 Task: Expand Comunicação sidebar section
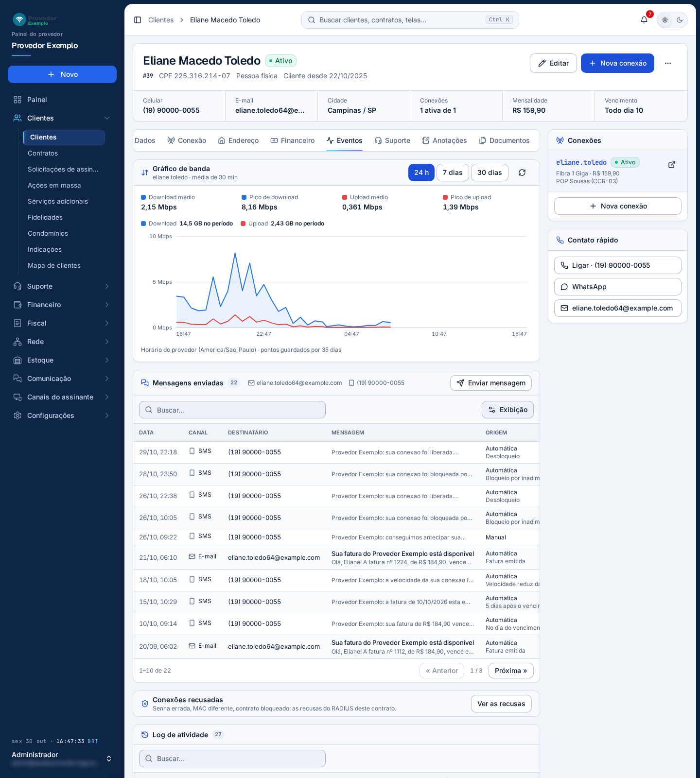[62, 379]
